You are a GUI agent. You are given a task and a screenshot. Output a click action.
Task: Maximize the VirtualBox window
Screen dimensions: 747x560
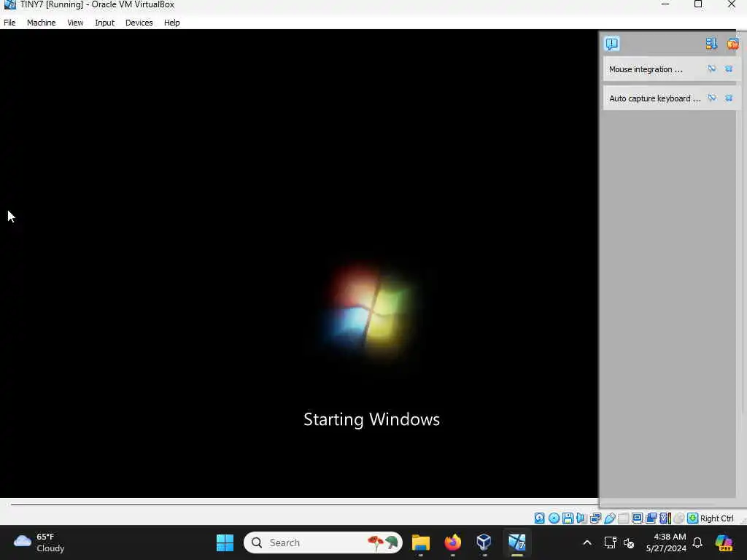click(x=698, y=5)
